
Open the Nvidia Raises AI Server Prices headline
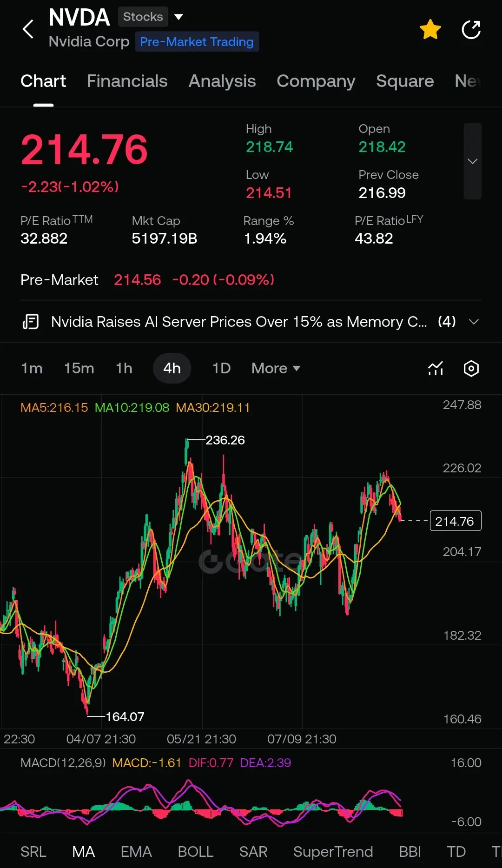point(239,321)
